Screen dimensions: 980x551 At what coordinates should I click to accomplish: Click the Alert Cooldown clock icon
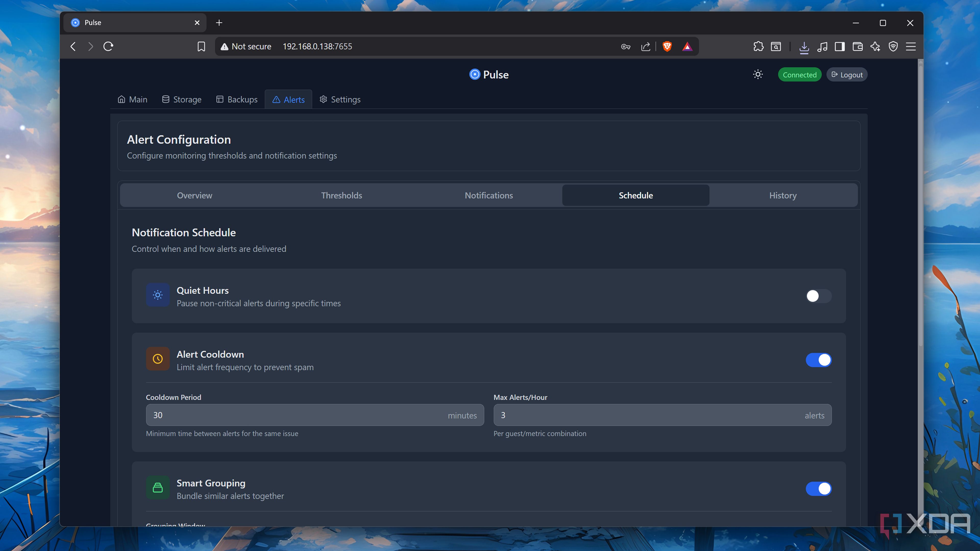158,359
